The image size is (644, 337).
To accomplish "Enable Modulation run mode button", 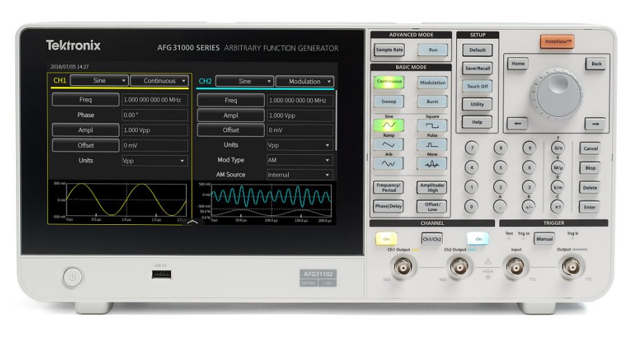I will (x=432, y=82).
